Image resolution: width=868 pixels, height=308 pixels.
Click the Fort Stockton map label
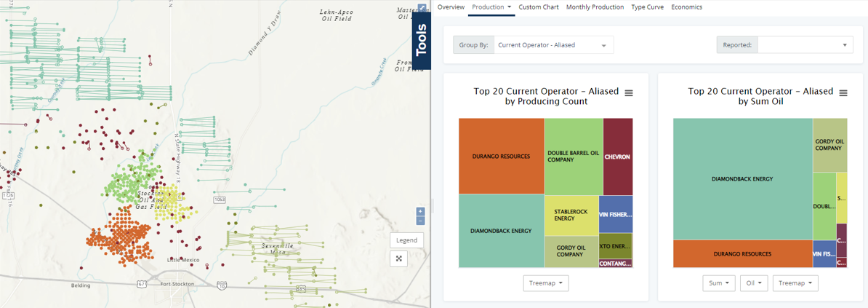[177, 283]
